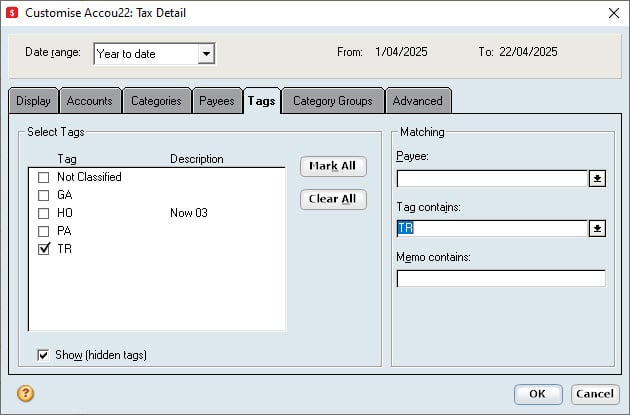This screenshot has height=415, width=630.
Task: Click the Mark All button
Action: coord(333,166)
